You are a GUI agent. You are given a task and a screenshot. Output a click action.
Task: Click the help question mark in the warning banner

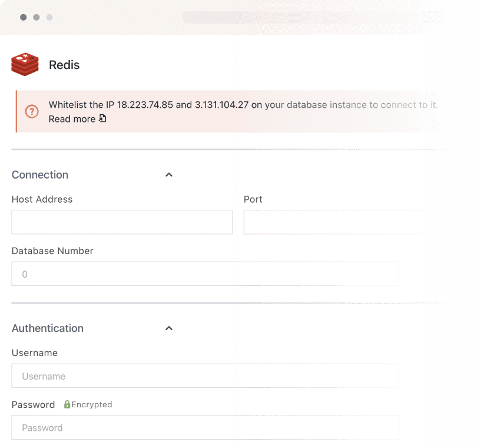click(32, 111)
